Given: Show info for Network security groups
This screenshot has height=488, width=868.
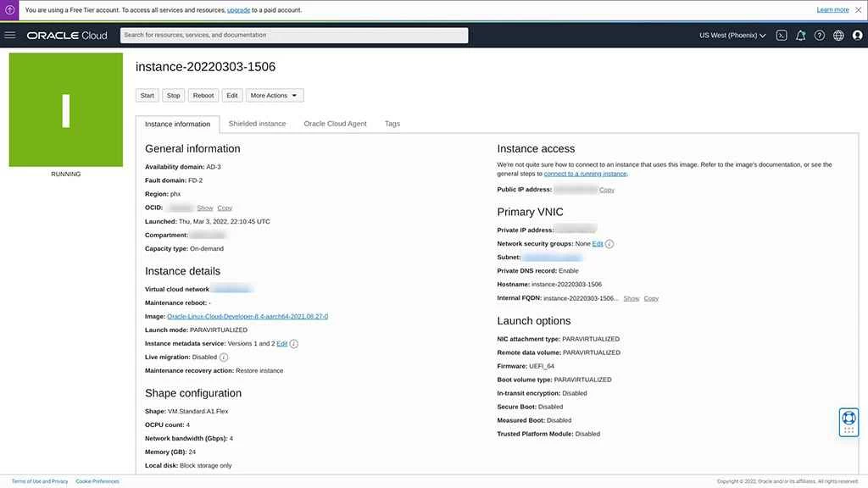Looking at the screenshot, I should (x=609, y=244).
